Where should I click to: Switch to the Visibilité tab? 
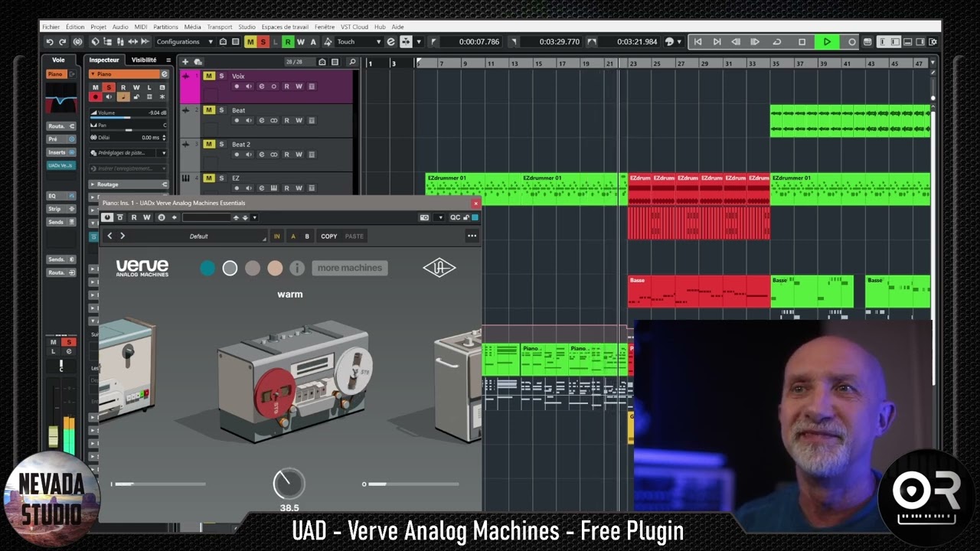click(144, 60)
